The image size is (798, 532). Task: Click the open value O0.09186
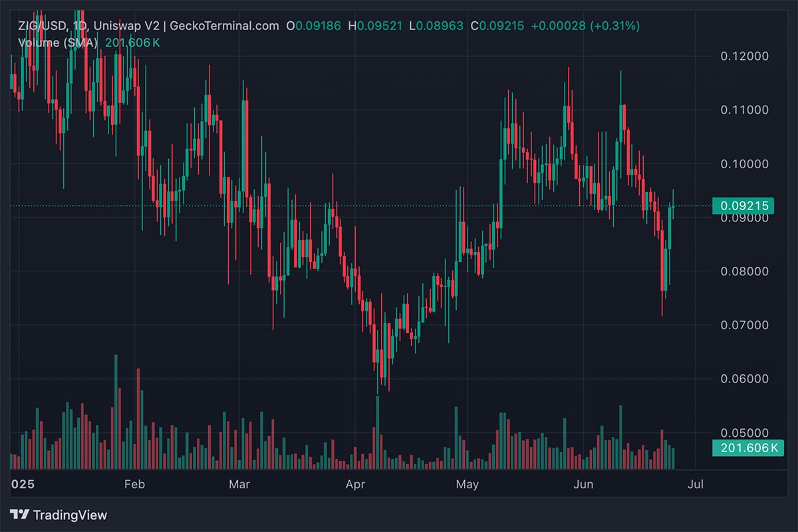pos(313,25)
